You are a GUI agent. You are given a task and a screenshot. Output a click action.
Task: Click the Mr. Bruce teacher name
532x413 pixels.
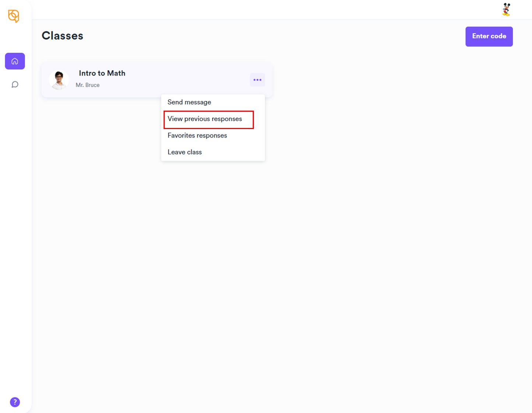click(88, 85)
